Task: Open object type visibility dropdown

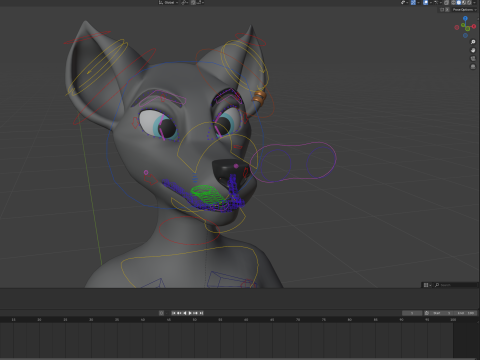Action: pyautogui.click(x=404, y=2)
